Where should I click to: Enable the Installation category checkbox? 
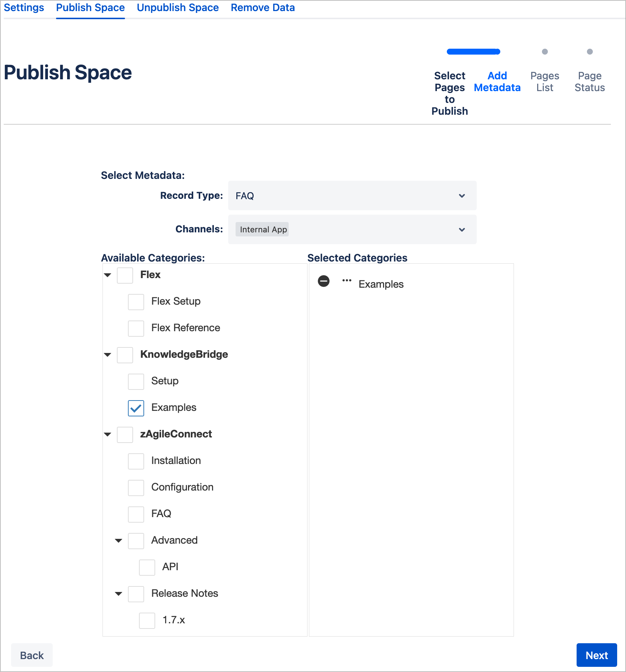136,461
